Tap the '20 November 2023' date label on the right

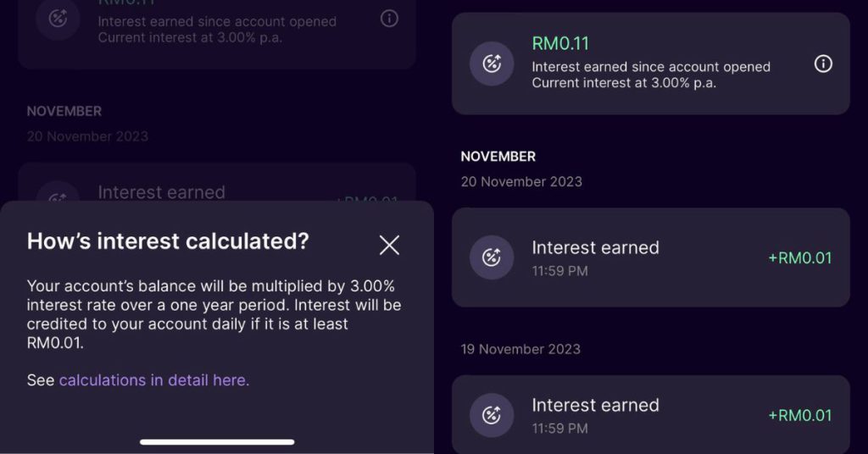(521, 181)
